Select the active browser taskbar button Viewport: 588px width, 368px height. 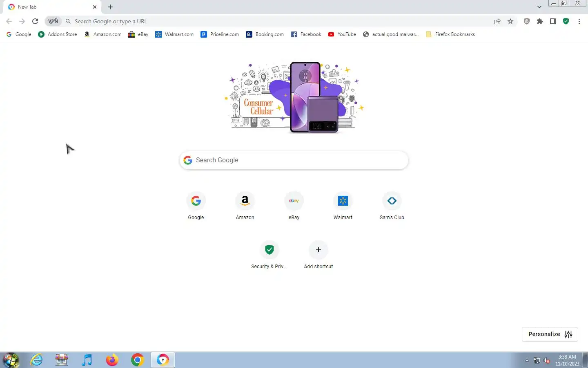pyautogui.click(x=163, y=360)
